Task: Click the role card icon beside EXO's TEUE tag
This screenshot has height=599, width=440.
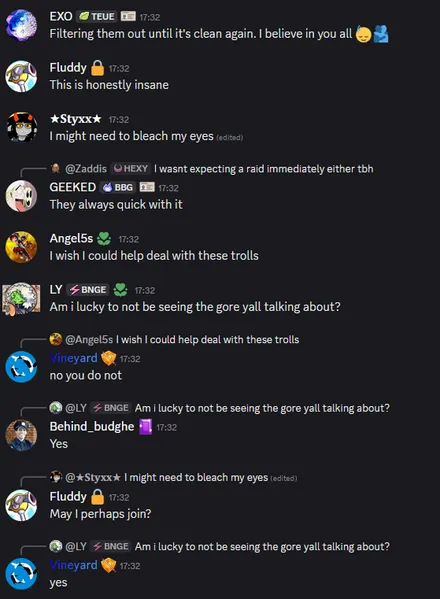Action: (128, 16)
